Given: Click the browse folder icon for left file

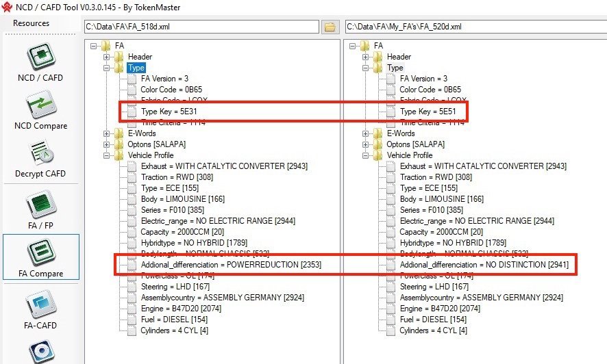Looking at the screenshot, I should pos(331,27).
